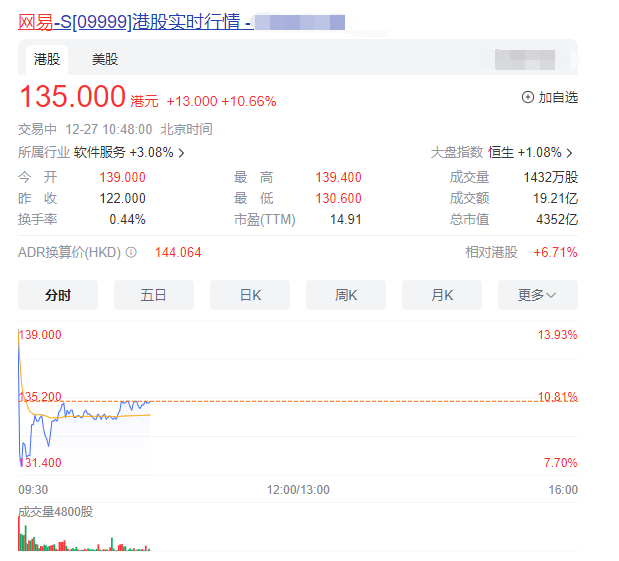Click the 16:00 time axis label
Image resolution: width=619 pixels, height=561 pixels.
point(563,490)
